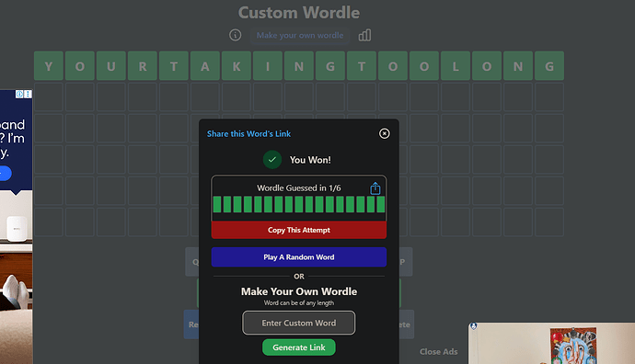Click the ad badge icon on bottom-right ad
This screenshot has width=635, height=364.
pos(473,326)
